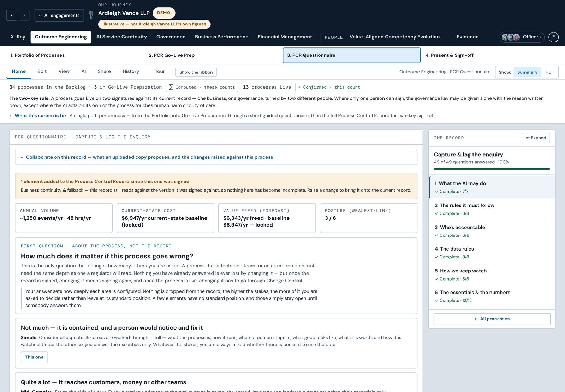565x392 pixels.
Task: Click the Computed these counts badge
Action: click(x=202, y=87)
